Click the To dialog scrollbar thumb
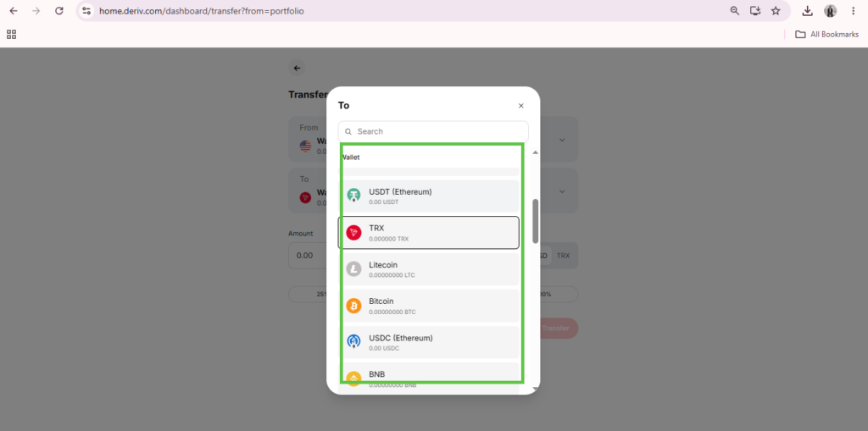Image resolution: width=868 pixels, height=431 pixels. pyautogui.click(x=536, y=221)
